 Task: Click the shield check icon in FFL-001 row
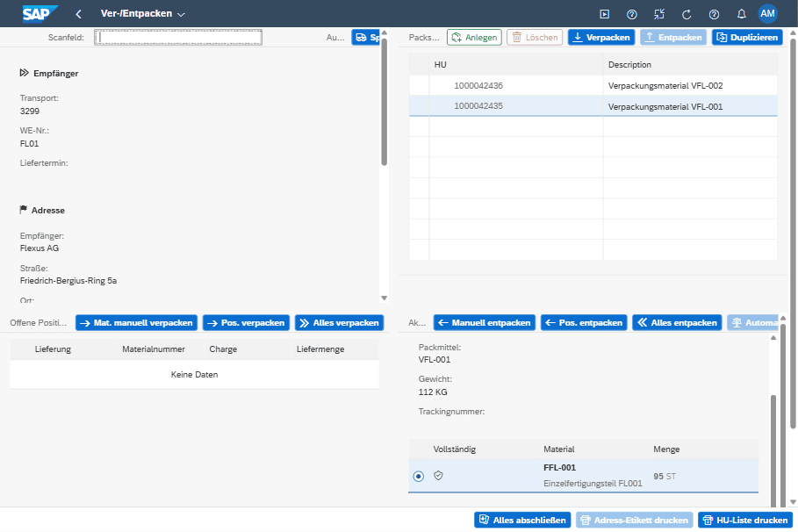pos(438,476)
